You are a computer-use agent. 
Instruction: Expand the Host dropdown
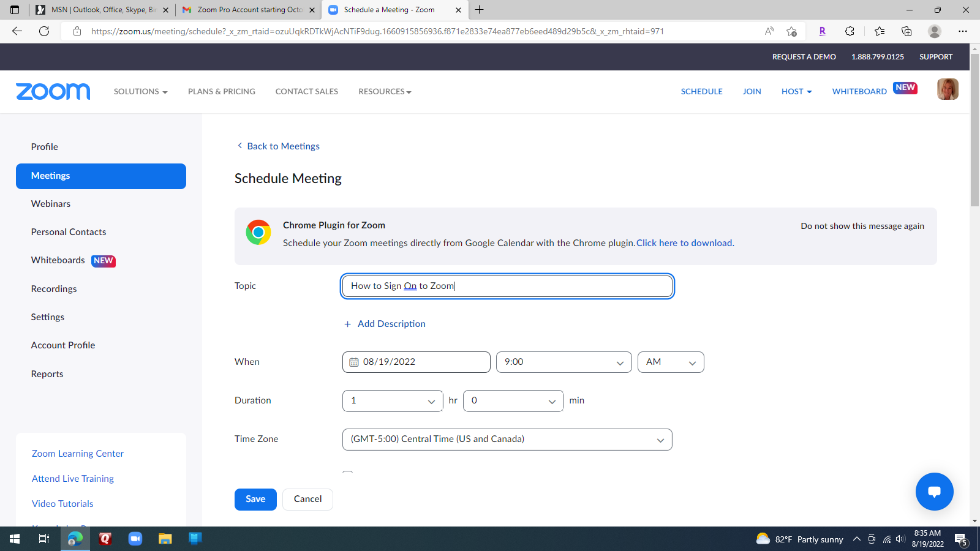coord(796,91)
